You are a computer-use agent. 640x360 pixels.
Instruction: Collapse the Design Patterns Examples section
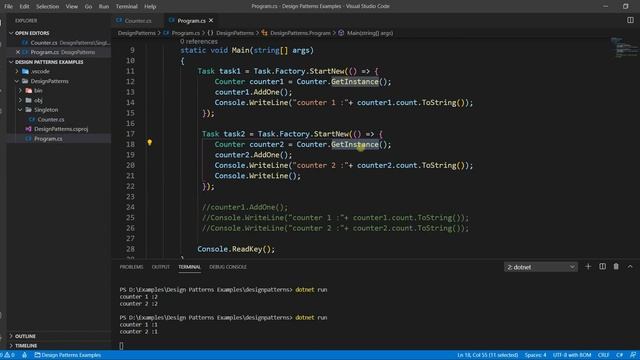point(11,62)
